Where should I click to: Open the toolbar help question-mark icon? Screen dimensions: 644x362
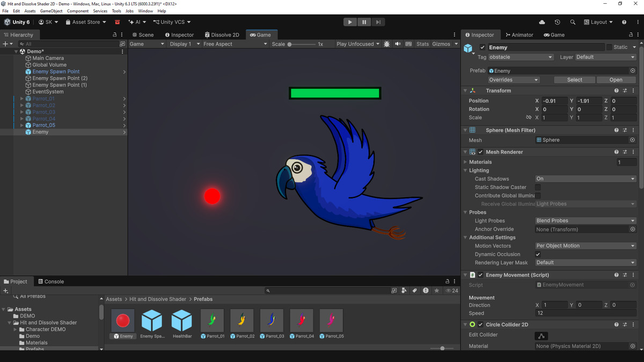[x=624, y=22]
